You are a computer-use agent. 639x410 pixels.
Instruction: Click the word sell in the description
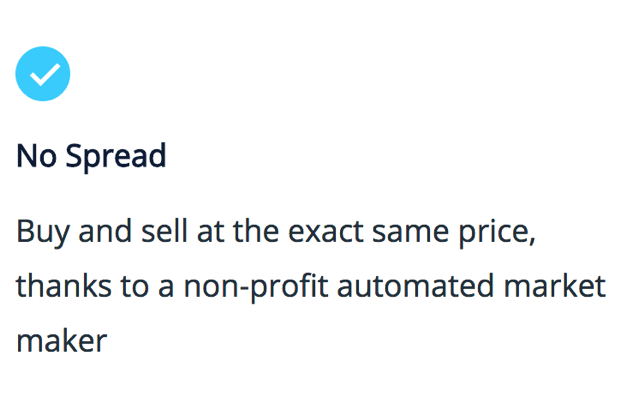click(x=164, y=231)
